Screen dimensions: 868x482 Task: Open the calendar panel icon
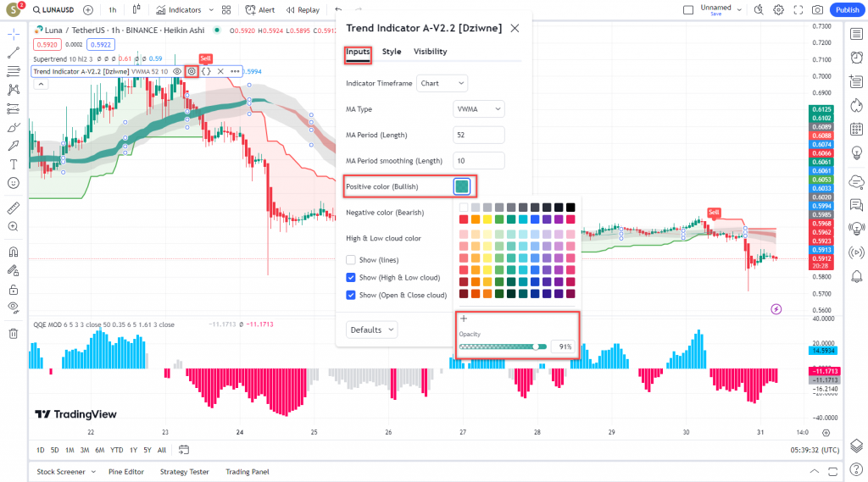click(x=856, y=129)
